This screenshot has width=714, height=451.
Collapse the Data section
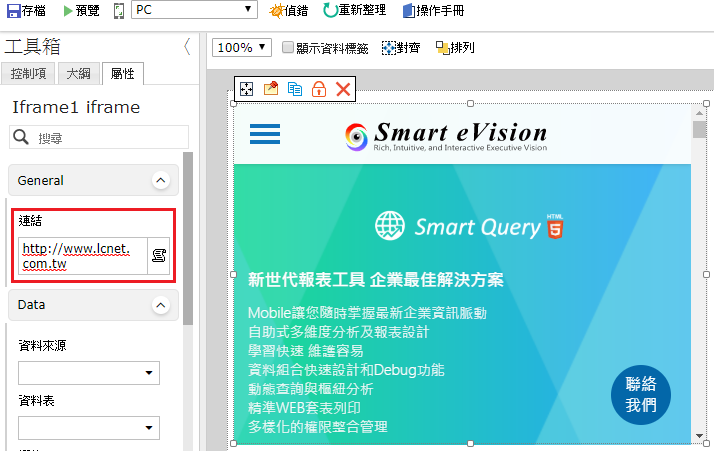click(160, 305)
